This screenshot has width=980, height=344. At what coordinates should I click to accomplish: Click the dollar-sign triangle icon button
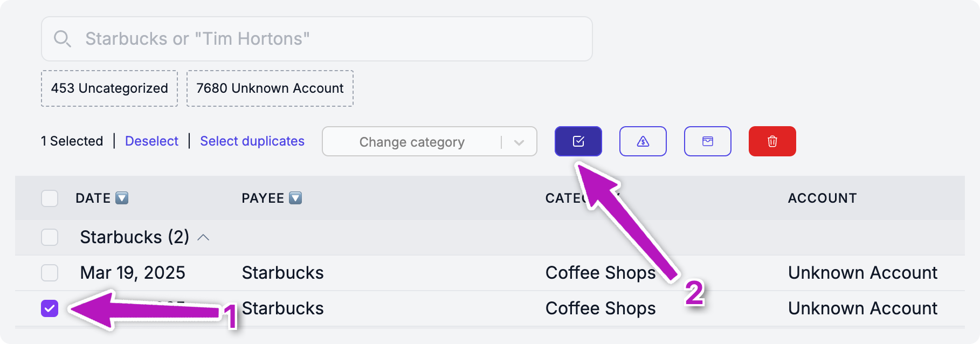pos(643,141)
